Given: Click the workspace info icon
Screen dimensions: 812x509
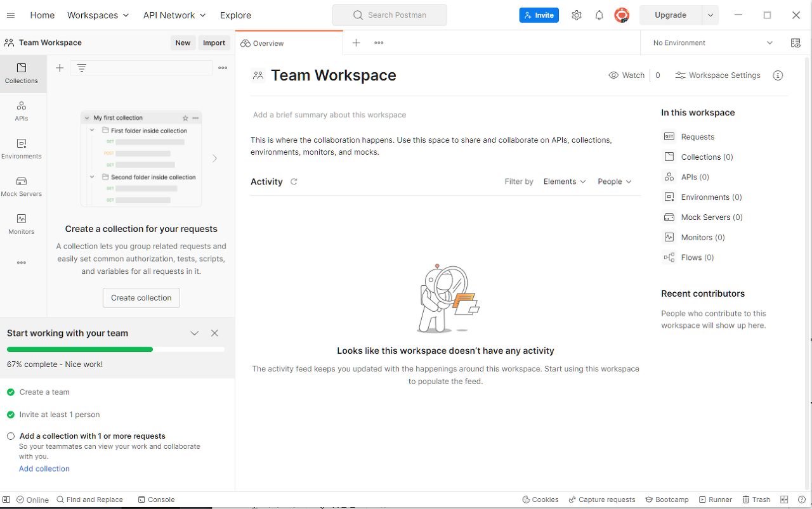Looking at the screenshot, I should pyautogui.click(x=778, y=75).
